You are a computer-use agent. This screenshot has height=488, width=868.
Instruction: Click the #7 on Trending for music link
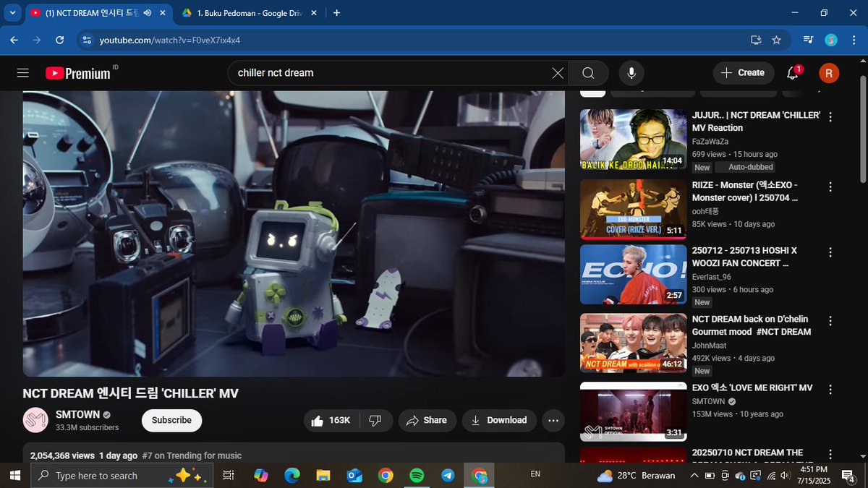[192, 455]
